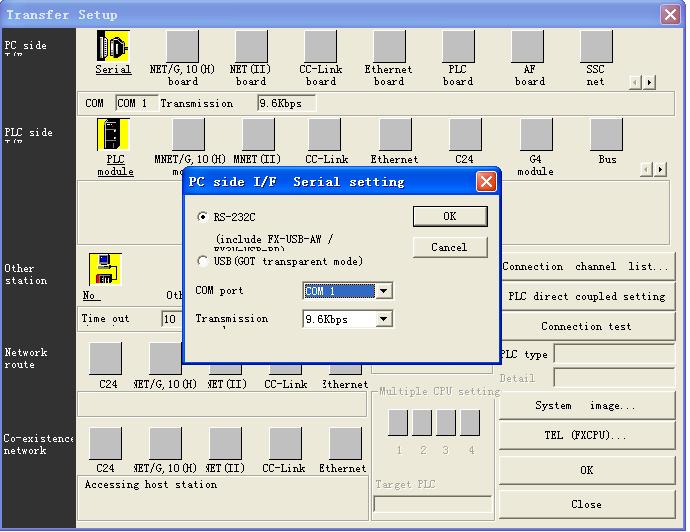This screenshot has height=532, width=690.
Task: Select the C24 icon in Co-existence network
Action: point(106,444)
